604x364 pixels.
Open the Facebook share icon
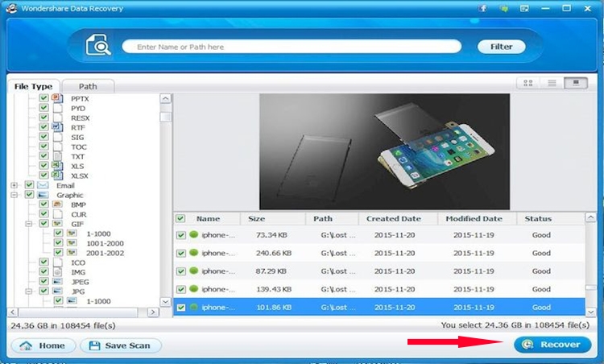pyautogui.click(x=482, y=8)
